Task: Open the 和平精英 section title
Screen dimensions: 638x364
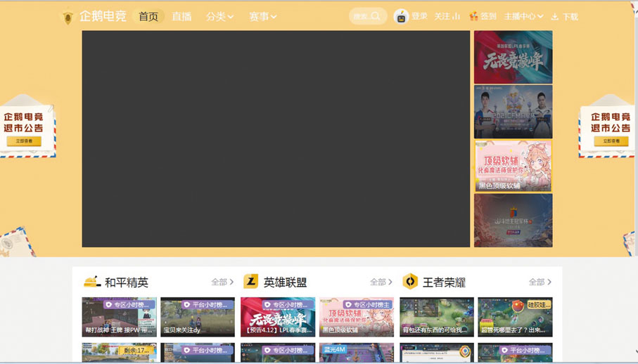Action: click(127, 282)
